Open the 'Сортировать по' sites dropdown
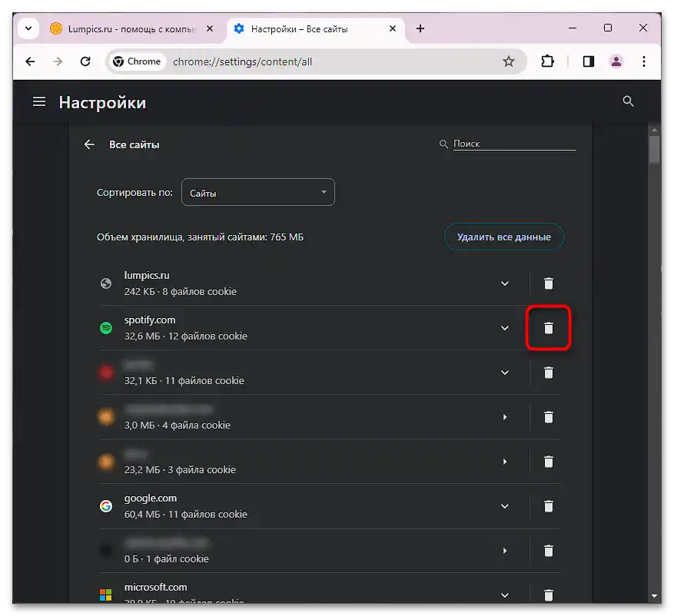 [x=257, y=192]
